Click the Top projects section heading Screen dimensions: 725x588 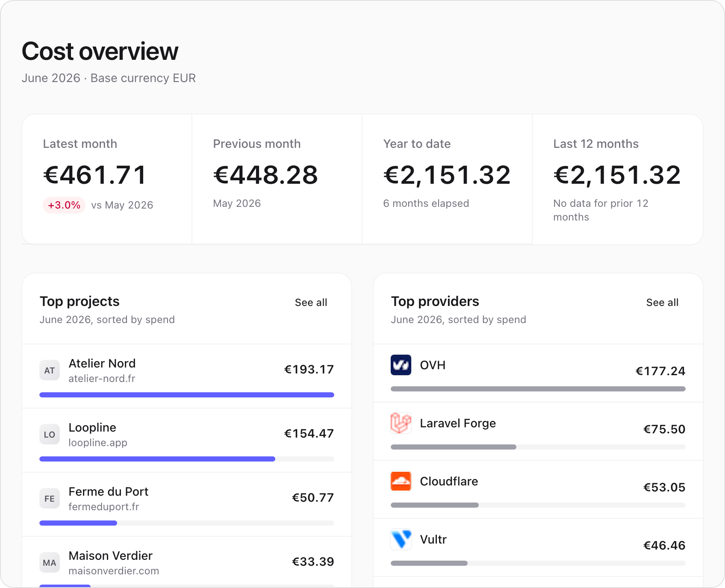click(80, 301)
